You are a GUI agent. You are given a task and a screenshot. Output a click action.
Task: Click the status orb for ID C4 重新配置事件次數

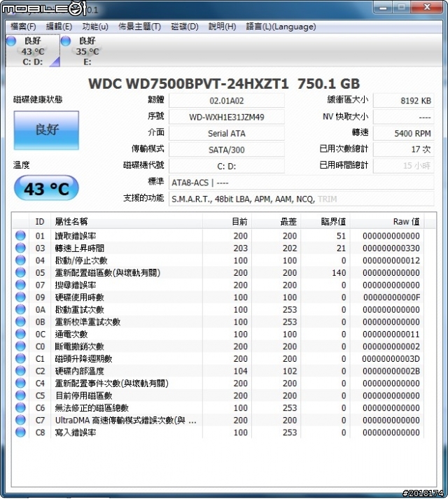[20, 383]
